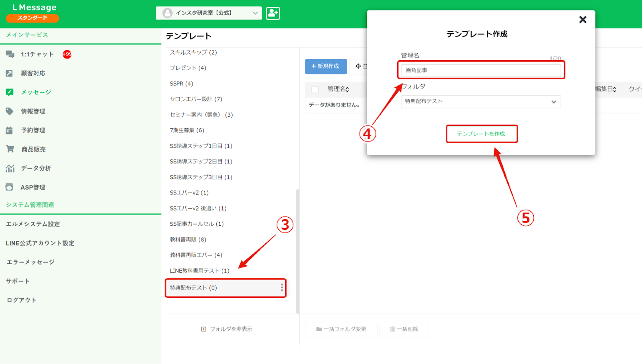
Task: Open 商品販売 menu item
Action: pos(34,149)
